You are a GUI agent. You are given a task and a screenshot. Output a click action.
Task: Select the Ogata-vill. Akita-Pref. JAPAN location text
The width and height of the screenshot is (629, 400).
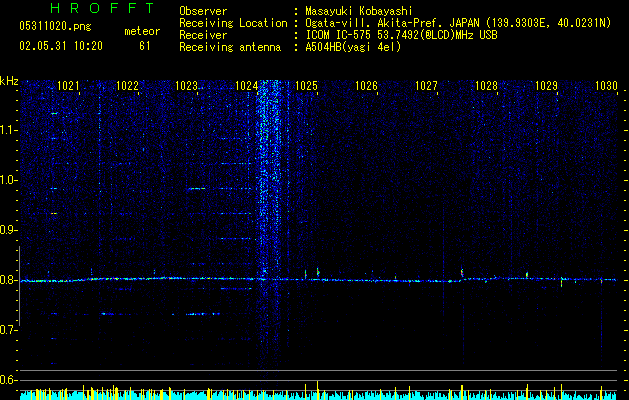pyautogui.click(x=458, y=23)
